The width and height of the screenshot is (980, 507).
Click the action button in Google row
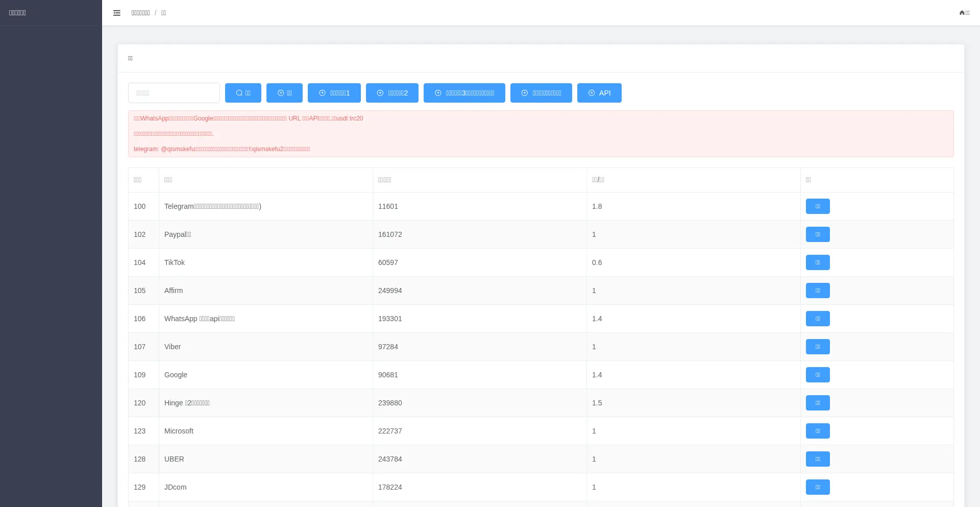pos(817,375)
